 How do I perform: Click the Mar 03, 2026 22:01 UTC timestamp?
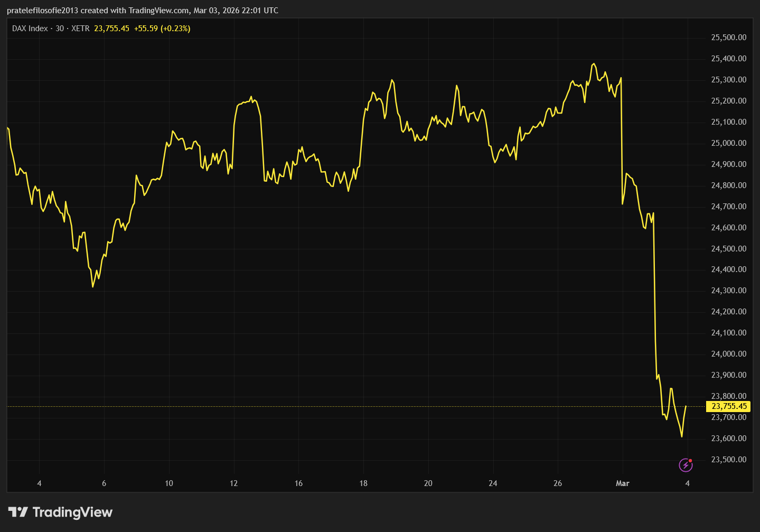236,11
